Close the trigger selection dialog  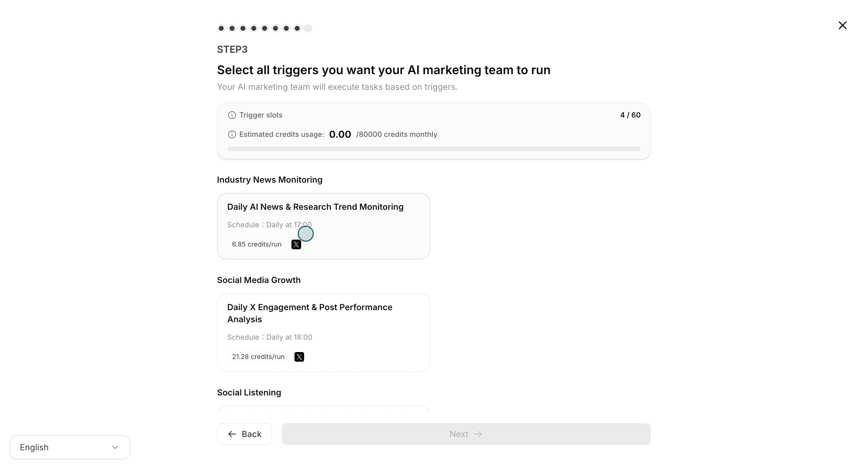point(842,25)
